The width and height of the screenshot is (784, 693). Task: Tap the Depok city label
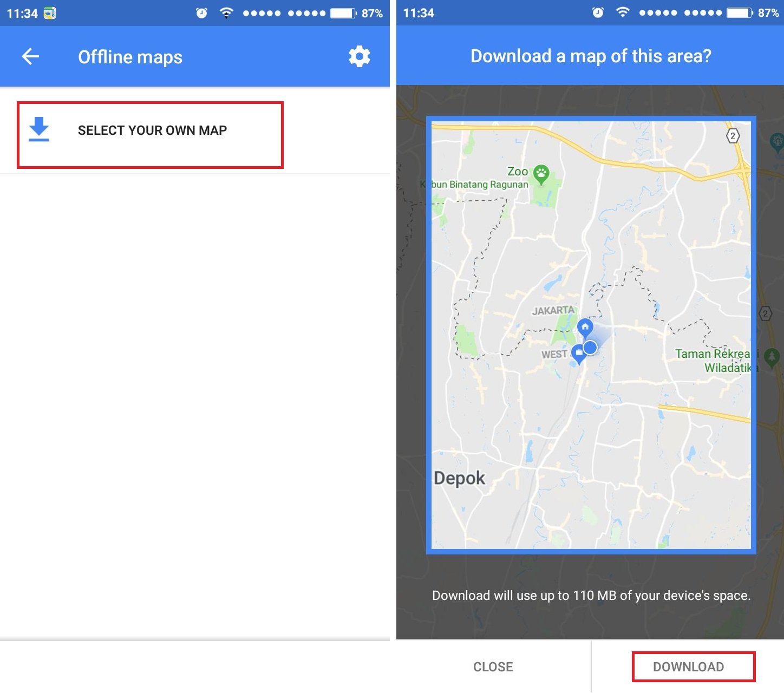pos(460,478)
